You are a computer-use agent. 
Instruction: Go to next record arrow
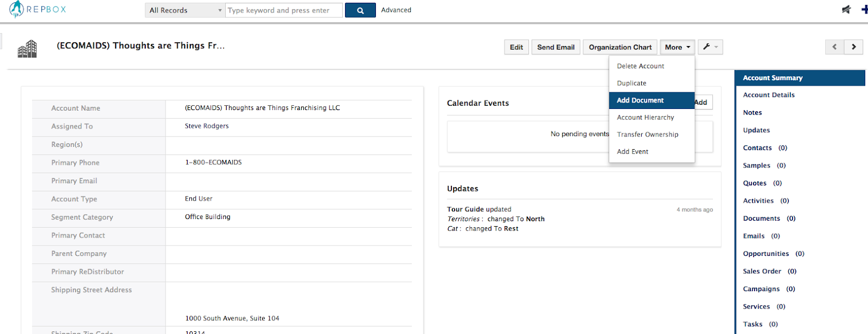point(854,47)
